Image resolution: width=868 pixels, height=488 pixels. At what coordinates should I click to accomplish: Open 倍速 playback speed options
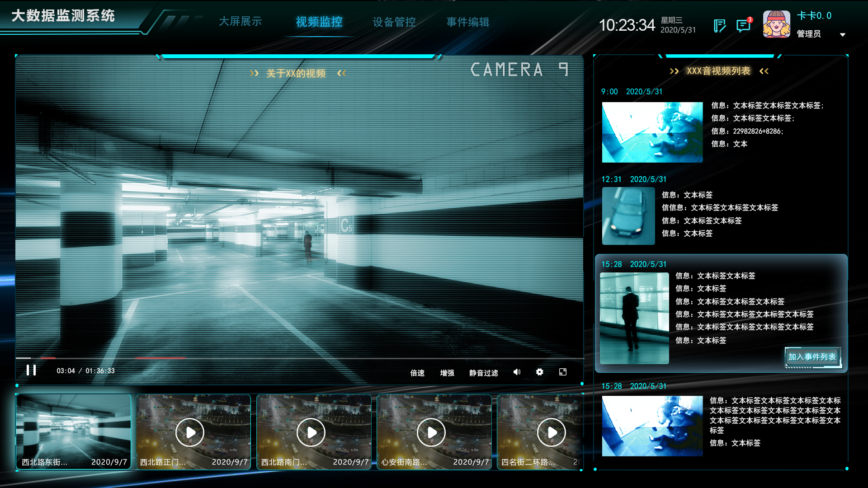[417, 373]
